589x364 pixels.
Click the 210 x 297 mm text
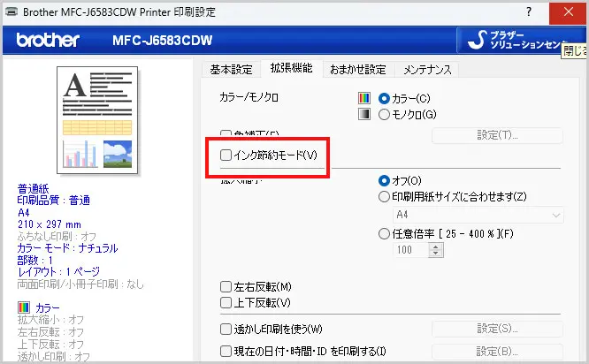(50, 224)
